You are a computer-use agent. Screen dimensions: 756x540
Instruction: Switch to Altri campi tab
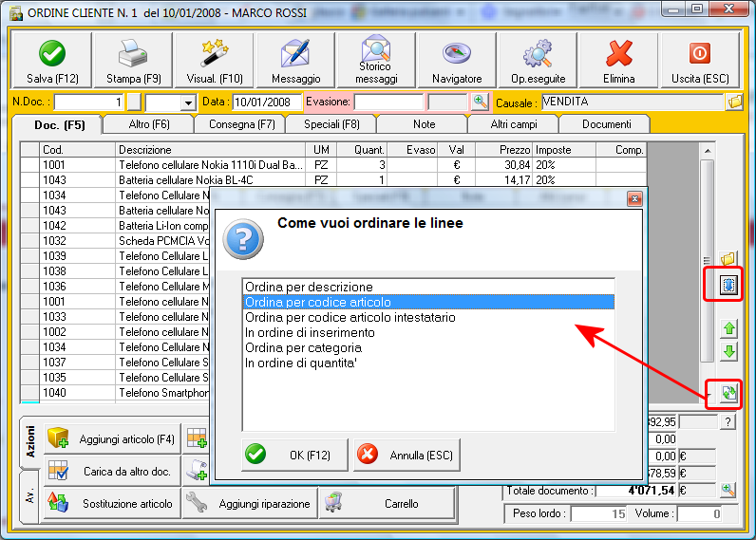(514, 124)
